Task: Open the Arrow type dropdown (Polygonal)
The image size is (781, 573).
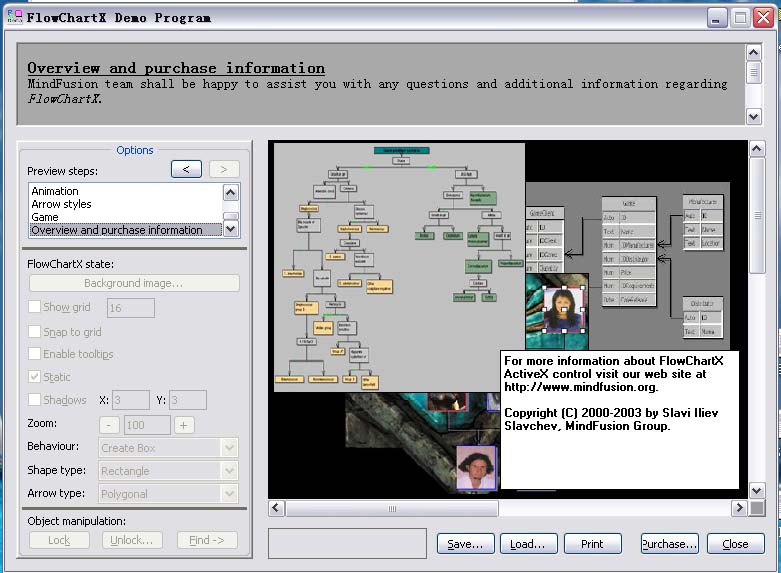Action: pyautogui.click(x=168, y=493)
